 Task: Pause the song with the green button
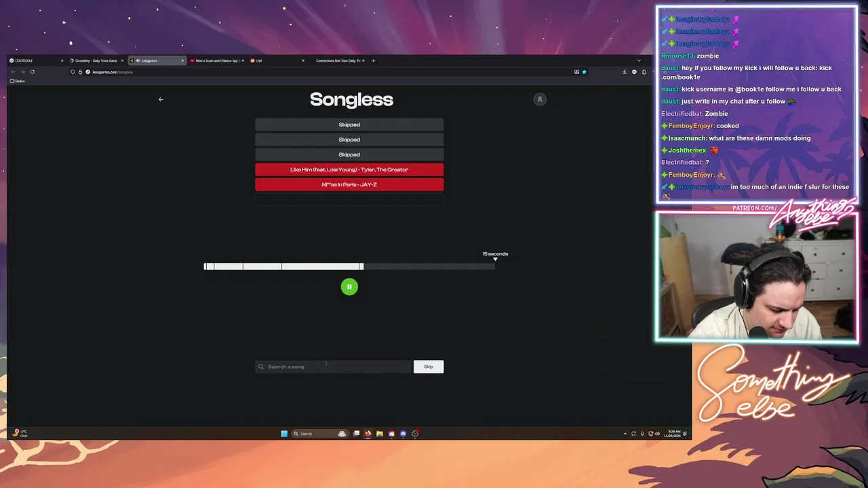pyautogui.click(x=349, y=287)
